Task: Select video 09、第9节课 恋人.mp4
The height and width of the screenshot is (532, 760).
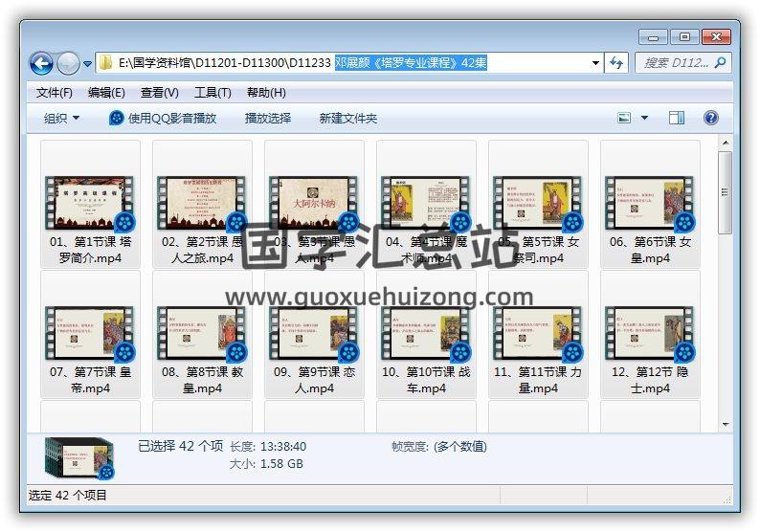Action: pyautogui.click(x=315, y=334)
